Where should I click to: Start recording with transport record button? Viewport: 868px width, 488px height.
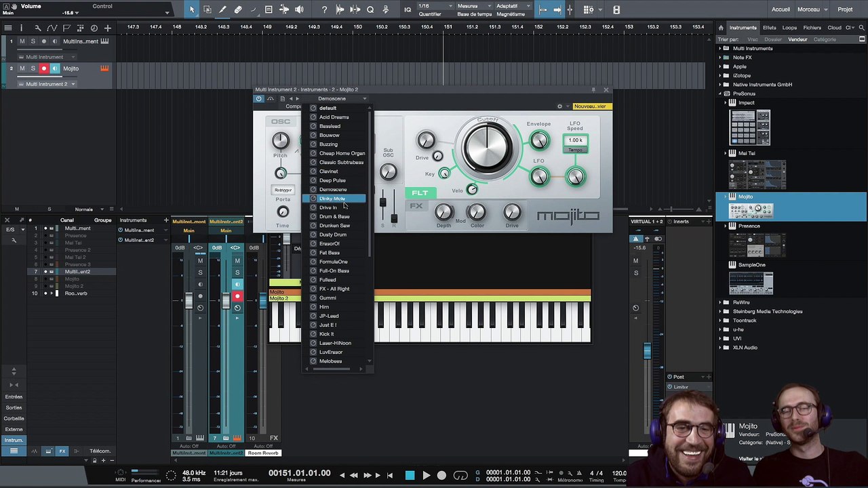click(441, 476)
